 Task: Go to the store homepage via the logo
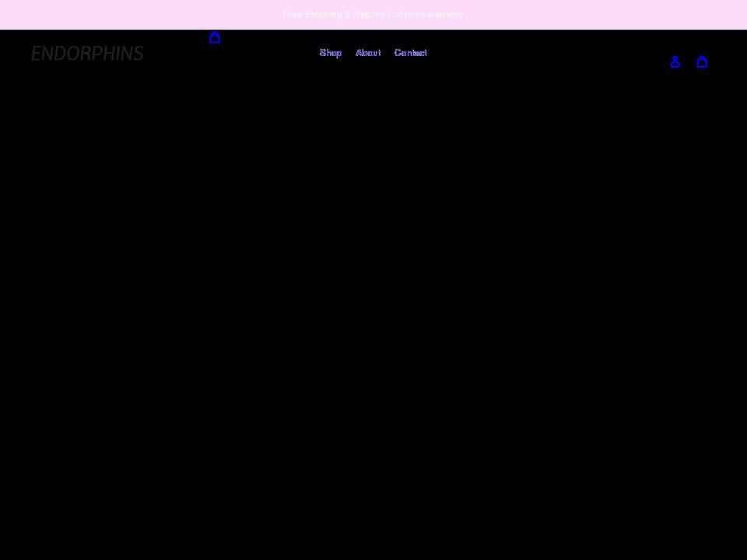[87, 53]
